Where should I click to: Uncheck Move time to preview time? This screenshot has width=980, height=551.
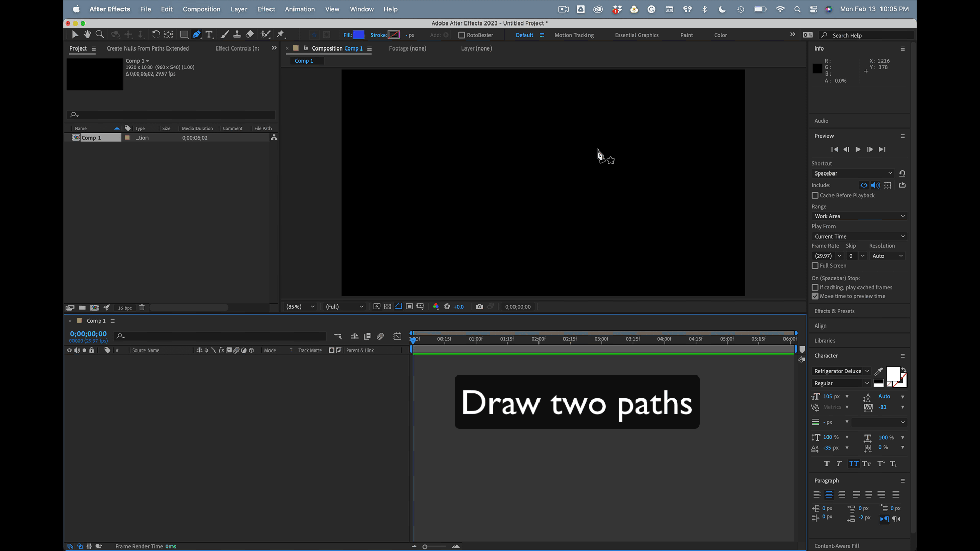(x=815, y=296)
